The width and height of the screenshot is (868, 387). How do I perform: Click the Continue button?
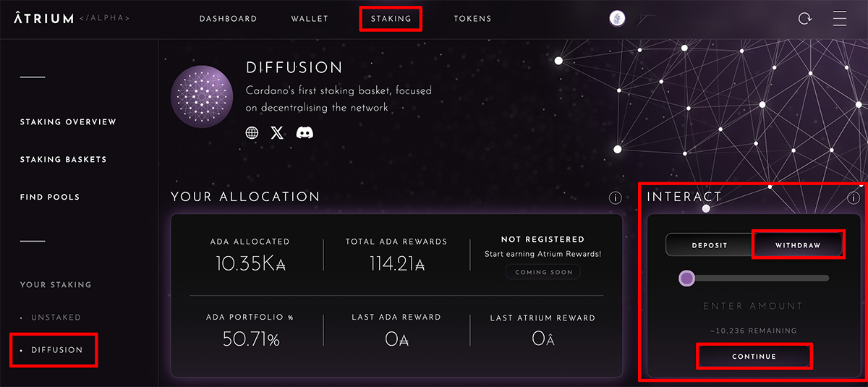tap(754, 357)
